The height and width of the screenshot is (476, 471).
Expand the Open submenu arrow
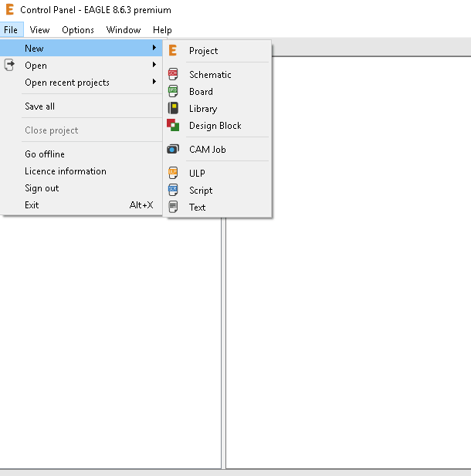pos(154,65)
